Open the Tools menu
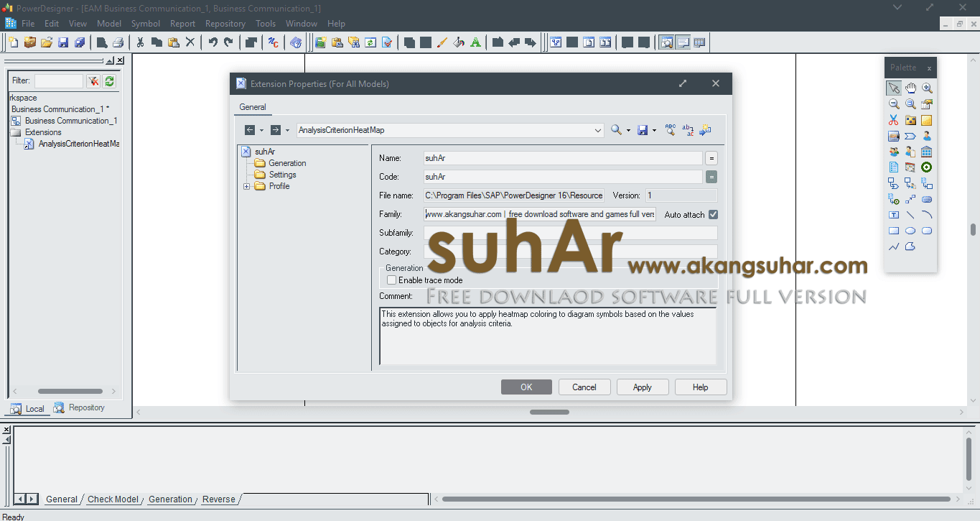980x521 pixels. [x=266, y=24]
